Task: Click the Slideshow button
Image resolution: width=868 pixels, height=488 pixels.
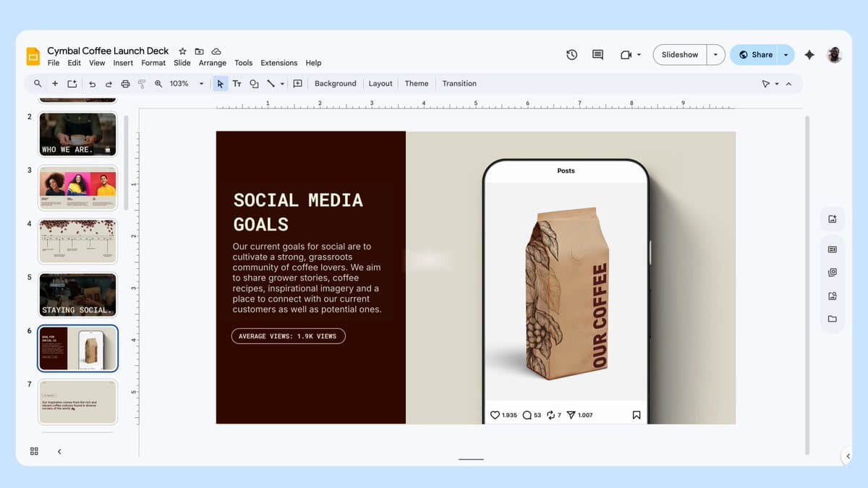Action: (x=679, y=54)
